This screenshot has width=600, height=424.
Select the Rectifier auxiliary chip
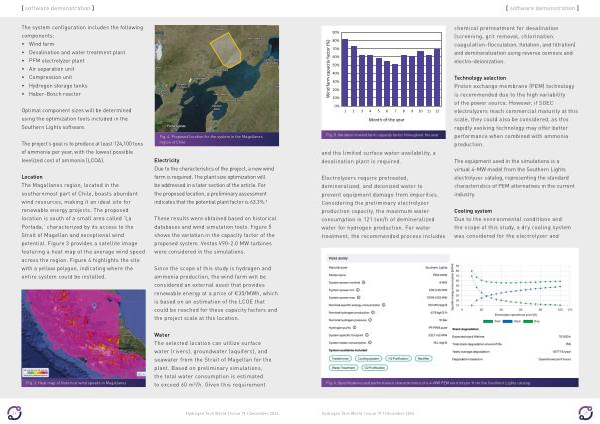(423, 359)
